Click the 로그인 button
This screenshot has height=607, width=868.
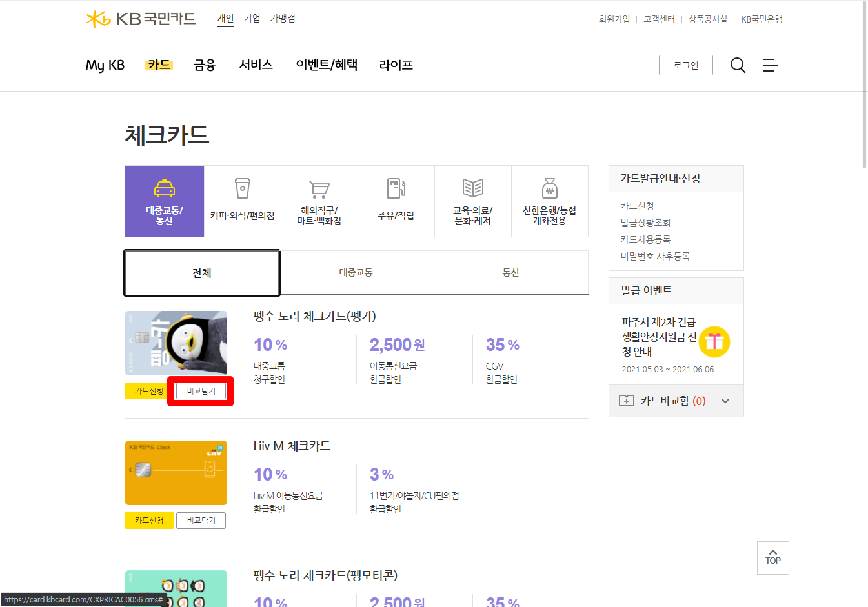point(686,65)
